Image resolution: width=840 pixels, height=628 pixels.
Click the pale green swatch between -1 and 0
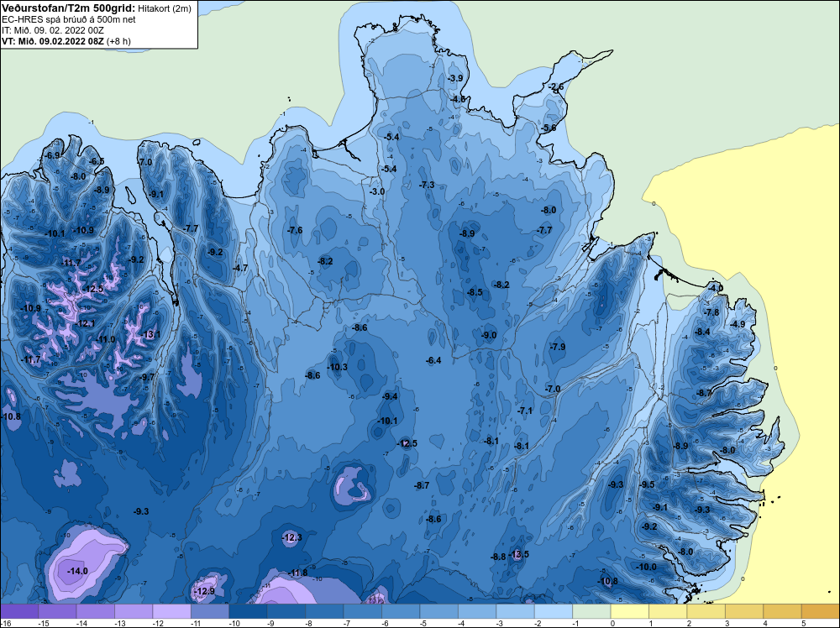[591, 610]
